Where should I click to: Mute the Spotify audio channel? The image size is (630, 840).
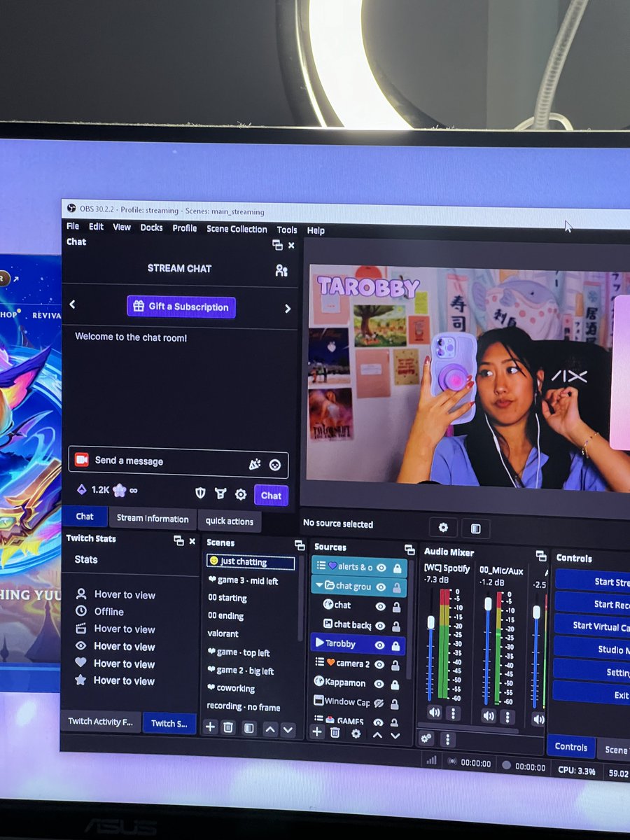tap(434, 713)
